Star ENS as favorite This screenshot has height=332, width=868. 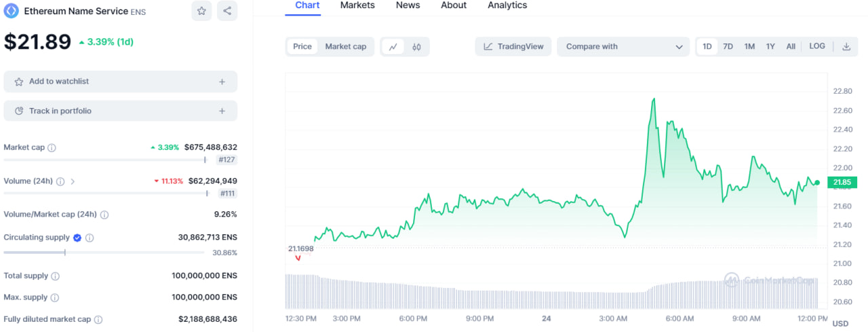click(201, 11)
